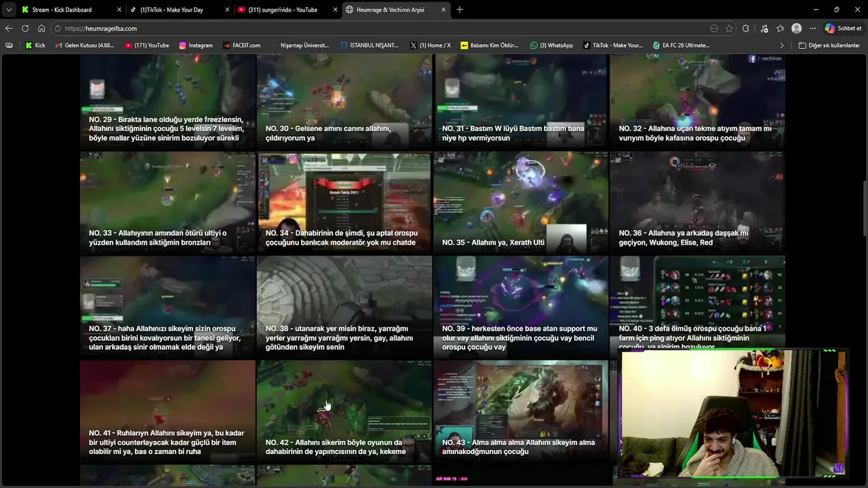The height and width of the screenshot is (488, 868).
Task: Open a new browser tab
Action: (x=460, y=9)
